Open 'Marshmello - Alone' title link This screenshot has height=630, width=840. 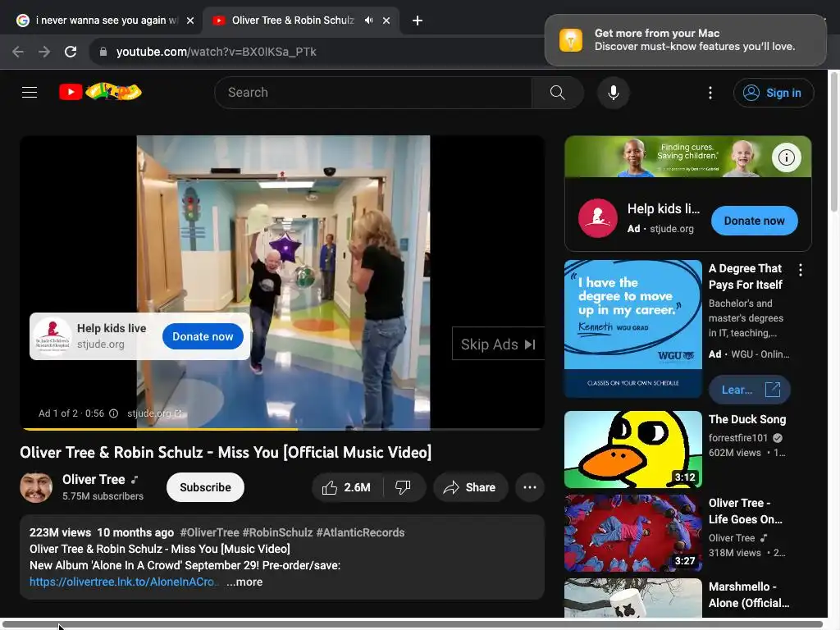click(748, 595)
